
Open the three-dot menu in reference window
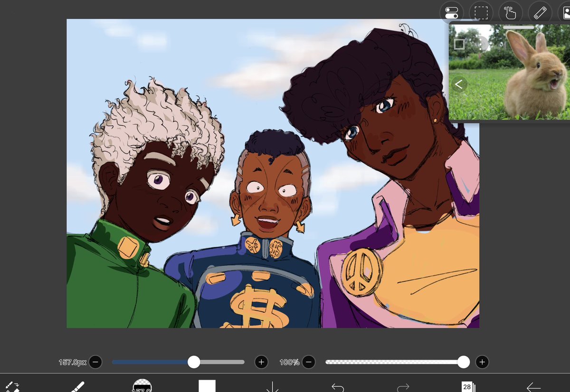click(x=481, y=44)
